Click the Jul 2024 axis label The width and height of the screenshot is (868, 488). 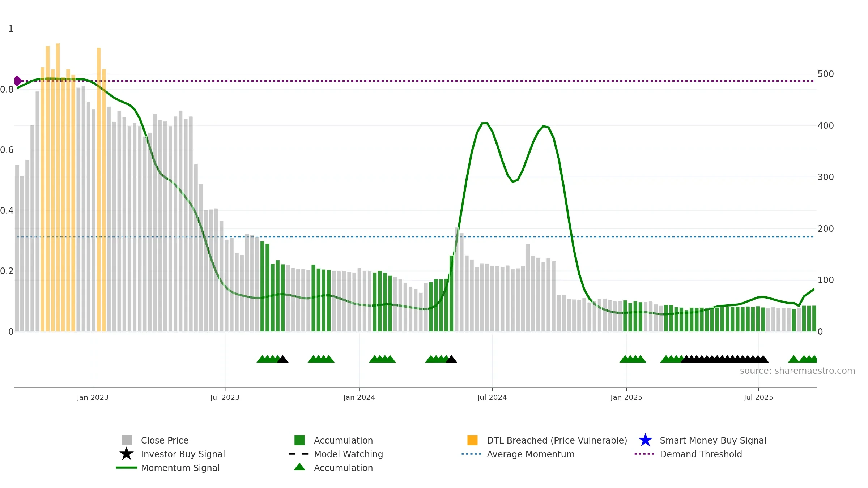coord(492,398)
